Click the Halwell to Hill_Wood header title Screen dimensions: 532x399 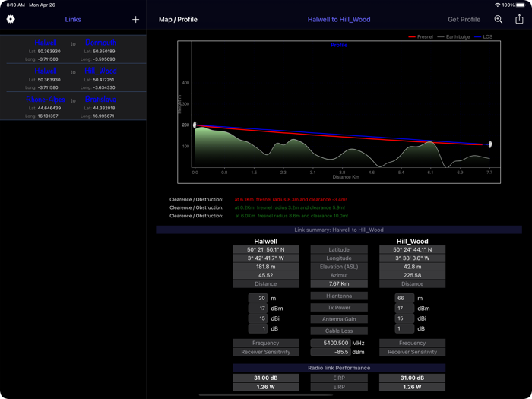339,19
